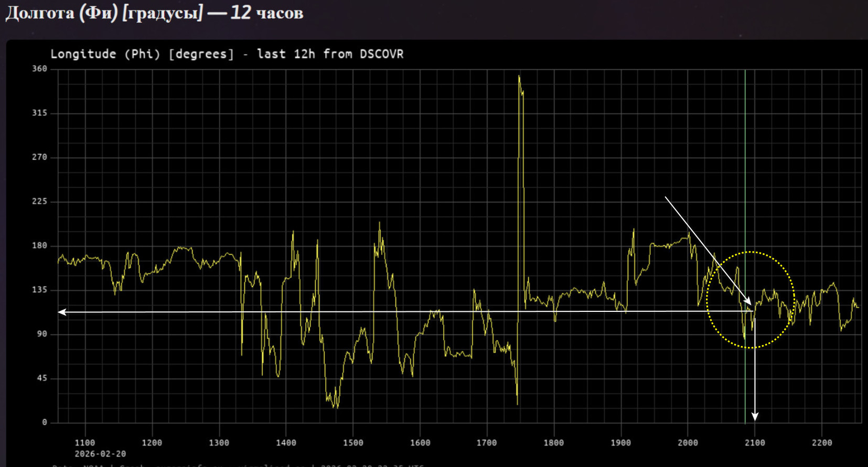The height and width of the screenshot is (467, 868).
Task: Click the 360 label on the Y axis
Action: point(39,69)
